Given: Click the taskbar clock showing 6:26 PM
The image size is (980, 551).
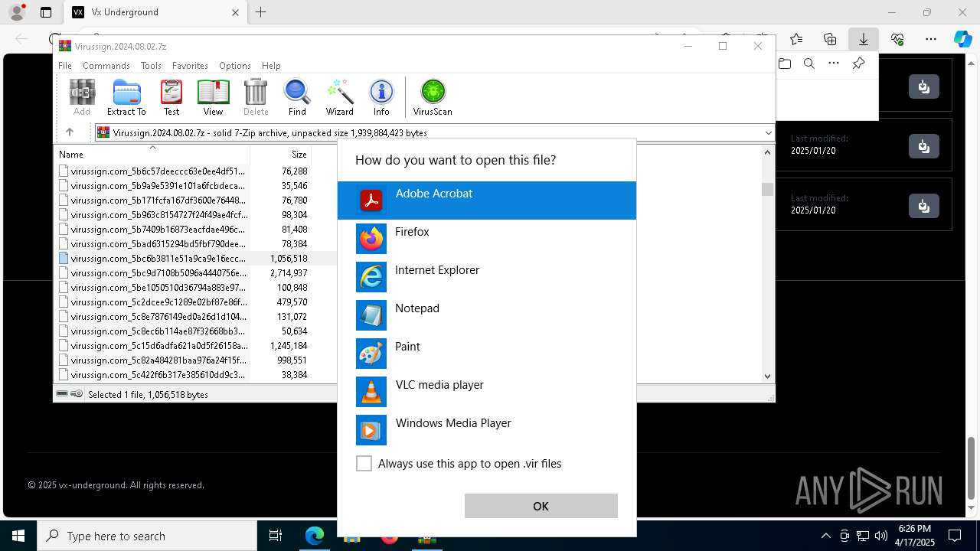Looking at the screenshot, I should (915, 536).
